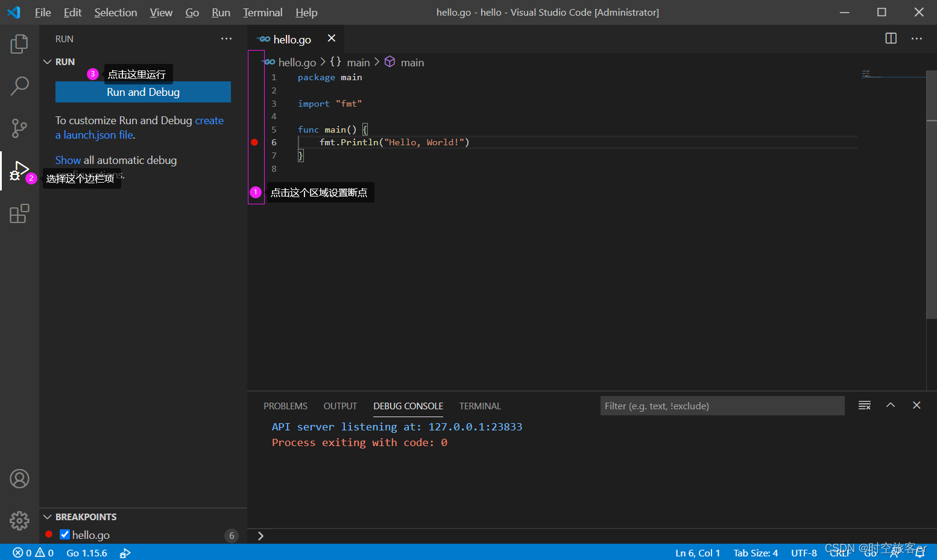Screen dimensions: 937x560
Task: Open editor more actions ellipsis
Action: [x=916, y=39]
